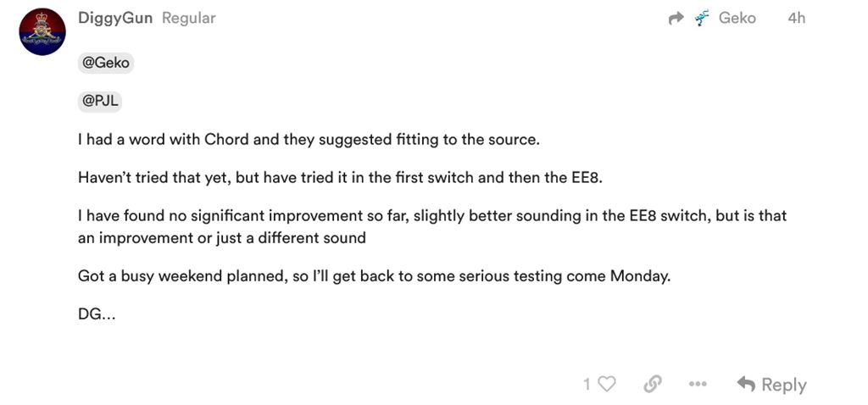This screenshot has height=405, width=868.
Task: Click the DG... signature text
Action: pos(97,315)
